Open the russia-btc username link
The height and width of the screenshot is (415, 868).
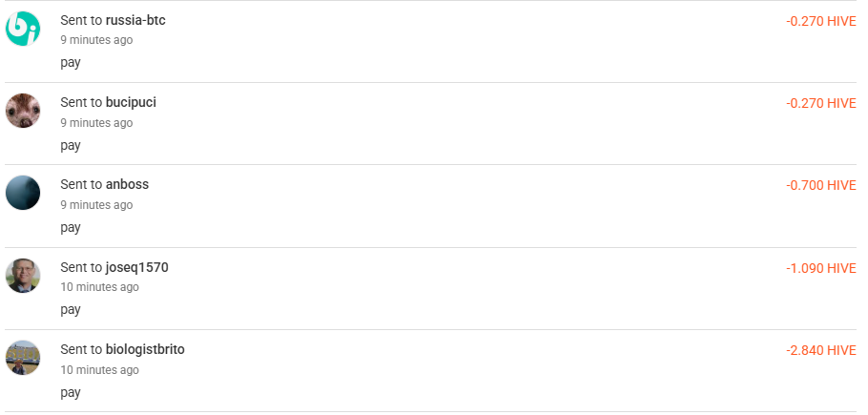pyautogui.click(x=135, y=20)
